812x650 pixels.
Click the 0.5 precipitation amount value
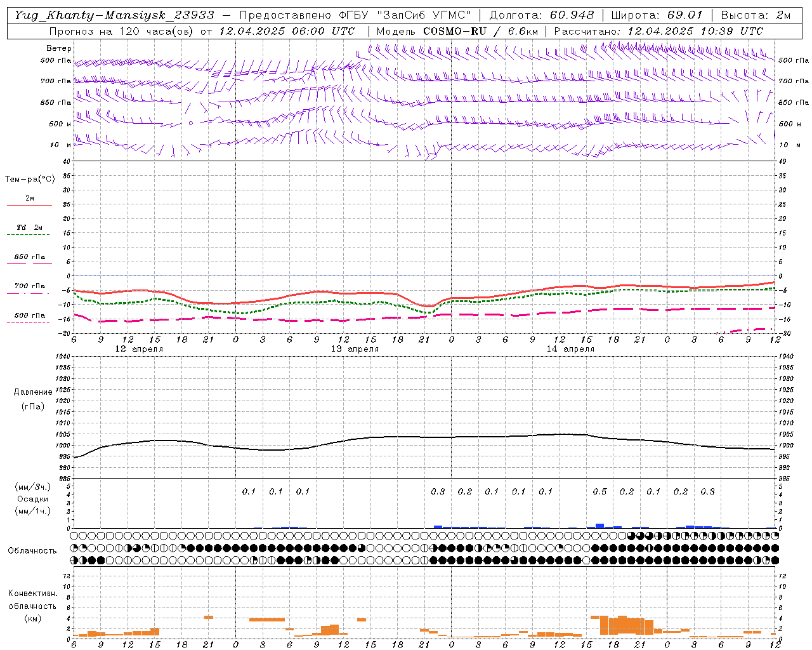(599, 492)
